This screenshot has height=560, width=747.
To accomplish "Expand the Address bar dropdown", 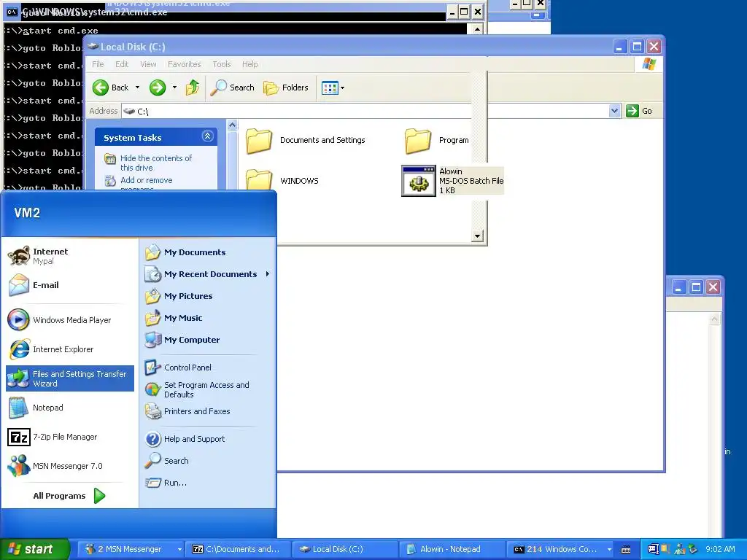I will click(614, 111).
